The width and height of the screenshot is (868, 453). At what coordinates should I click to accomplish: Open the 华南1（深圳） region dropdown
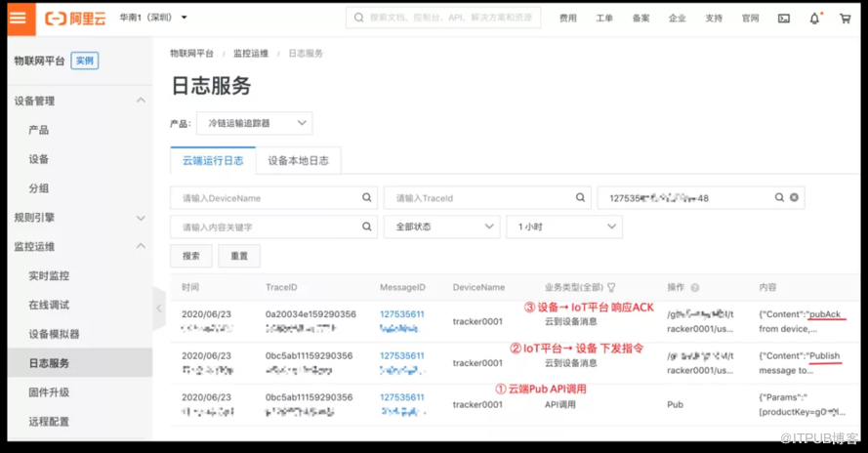153,18
